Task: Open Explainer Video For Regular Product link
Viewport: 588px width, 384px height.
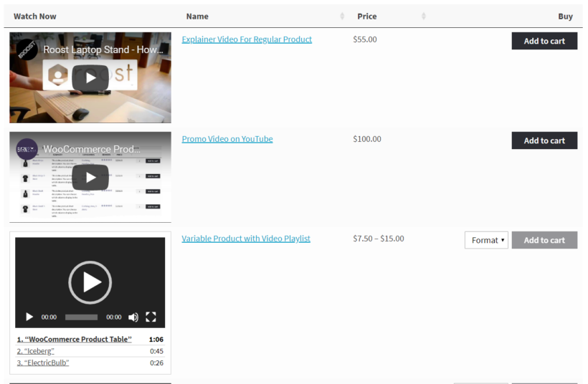Action: 247,39
